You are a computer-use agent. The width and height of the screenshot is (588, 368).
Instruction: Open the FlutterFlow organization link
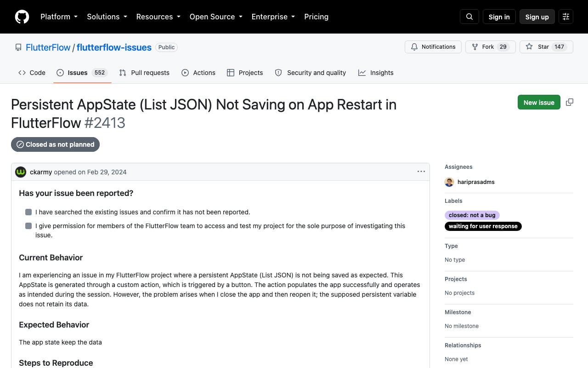tap(48, 47)
